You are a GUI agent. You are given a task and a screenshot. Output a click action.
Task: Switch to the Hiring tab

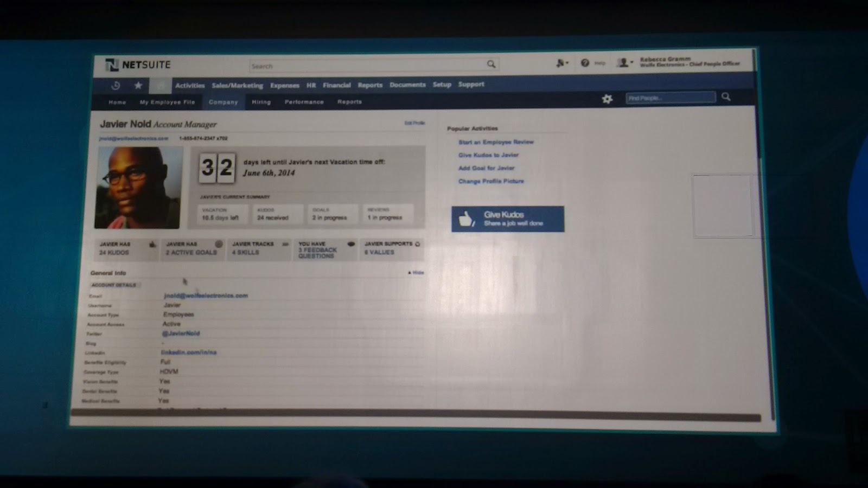pyautogui.click(x=261, y=102)
